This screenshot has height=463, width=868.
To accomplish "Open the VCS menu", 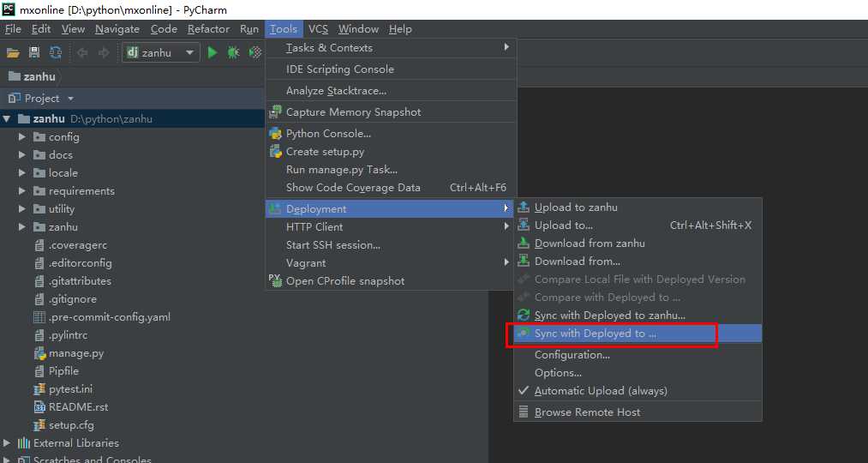I will [x=318, y=29].
